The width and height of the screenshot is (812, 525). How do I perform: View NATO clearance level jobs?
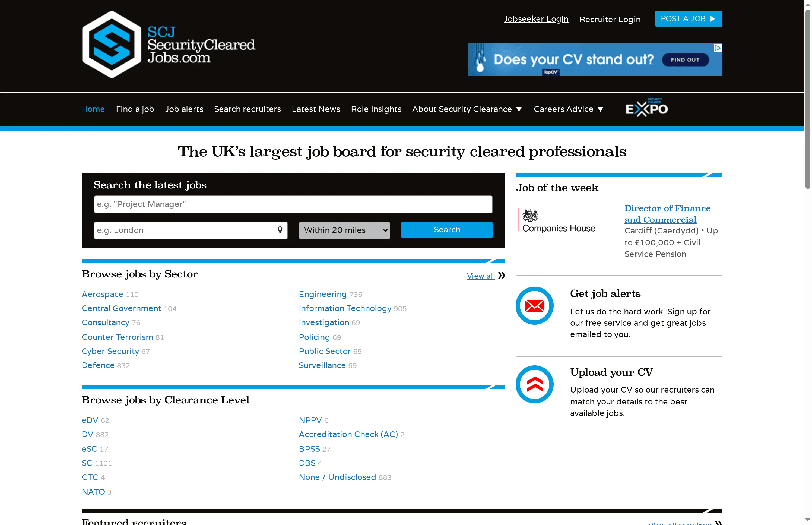pyautogui.click(x=93, y=492)
